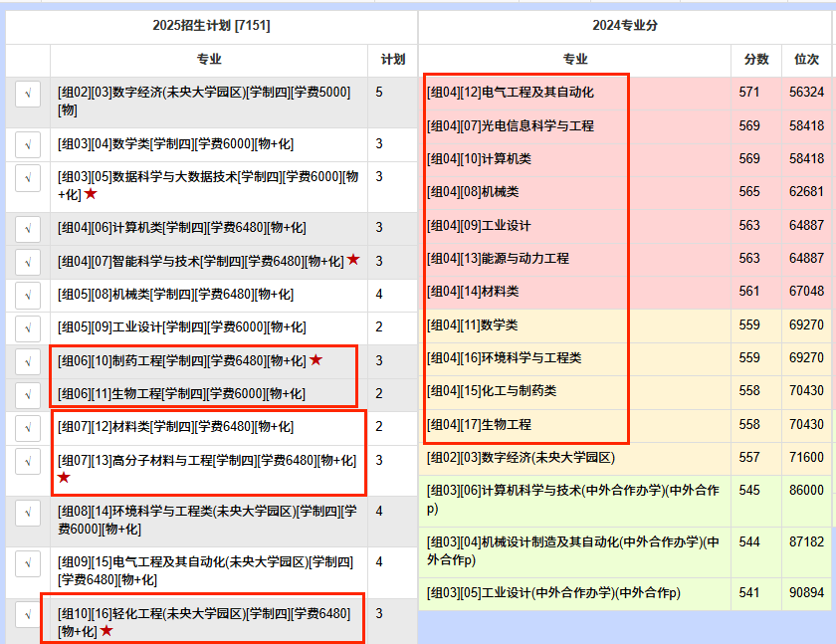Toggle checkbox for 智能科学与技术 row

point(28,262)
